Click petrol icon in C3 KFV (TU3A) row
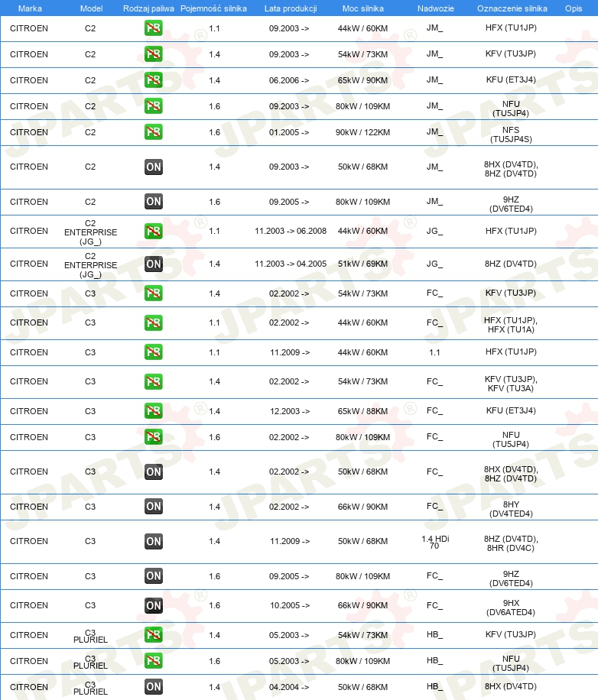The image size is (598, 700). tap(153, 381)
